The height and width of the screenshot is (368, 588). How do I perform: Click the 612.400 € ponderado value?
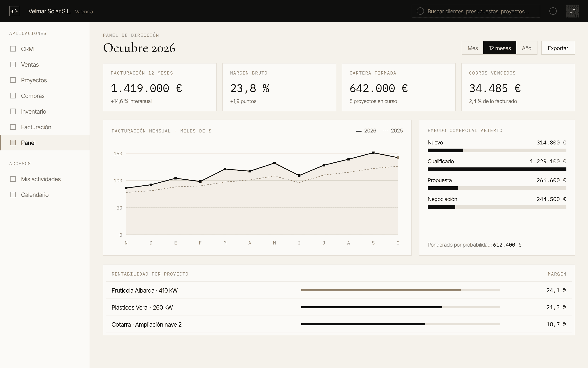507,245
